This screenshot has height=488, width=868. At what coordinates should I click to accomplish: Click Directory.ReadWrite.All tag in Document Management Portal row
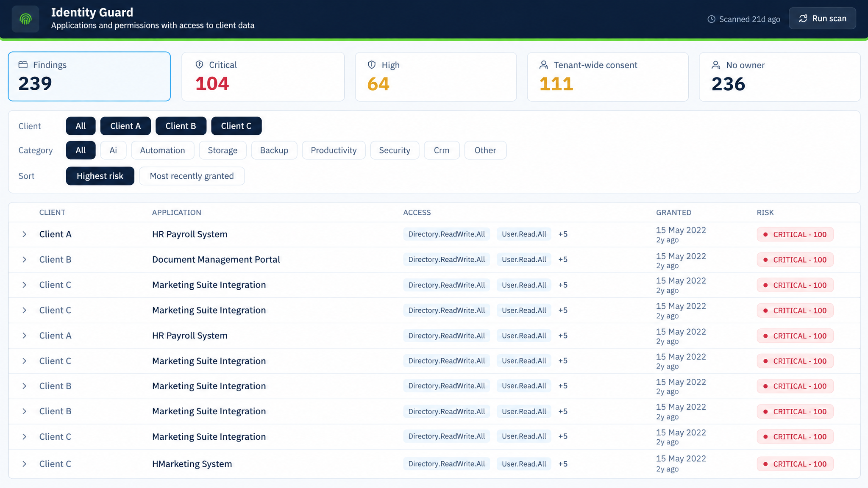[446, 260]
